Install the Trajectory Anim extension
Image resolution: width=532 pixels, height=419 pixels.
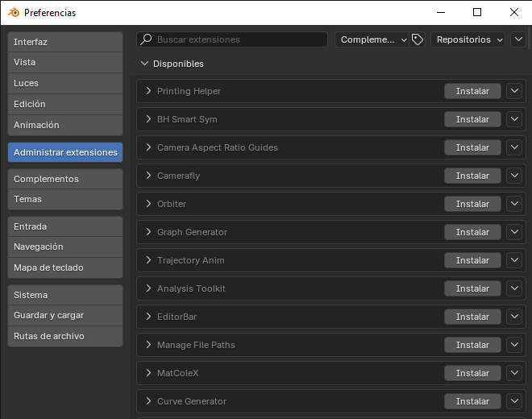click(472, 260)
